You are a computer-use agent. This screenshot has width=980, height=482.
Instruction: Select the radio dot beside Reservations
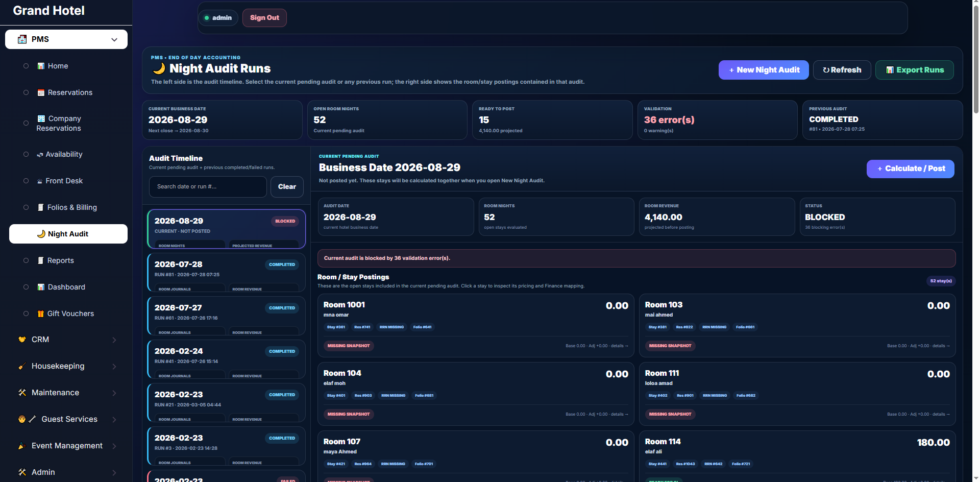pyautogui.click(x=26, y=92)
